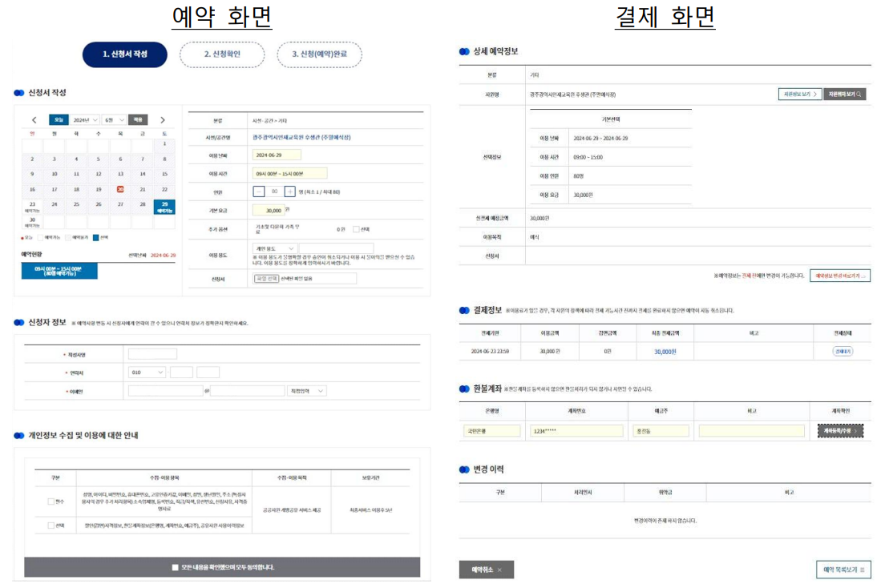This screenshot has width=881, height=588.
Task: Click the payment button in payment status
Action: tap(843, 351)
